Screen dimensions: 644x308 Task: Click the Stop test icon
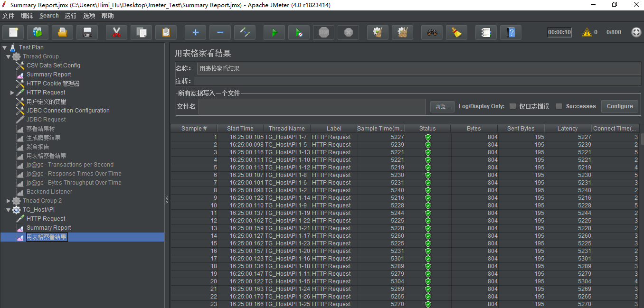click(323, 32)
